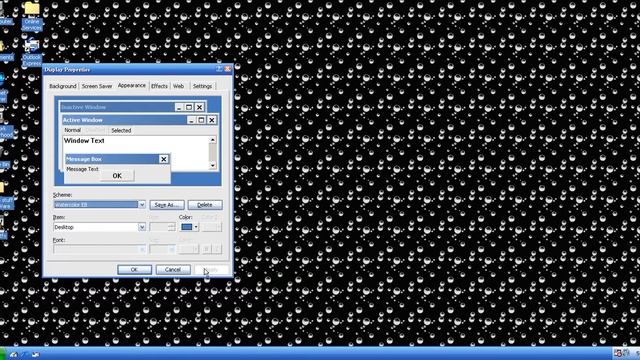Open the green Start button

pos(3,353)
